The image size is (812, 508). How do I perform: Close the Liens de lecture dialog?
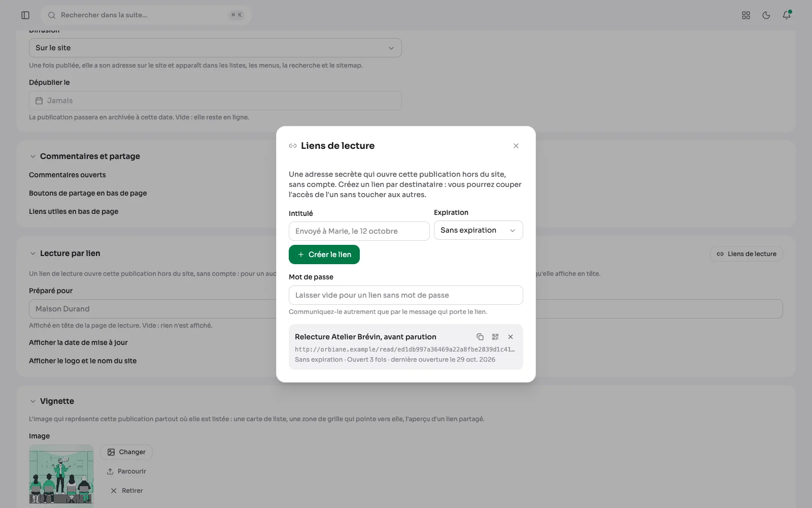pyautogui.click(x=516, y=146)
